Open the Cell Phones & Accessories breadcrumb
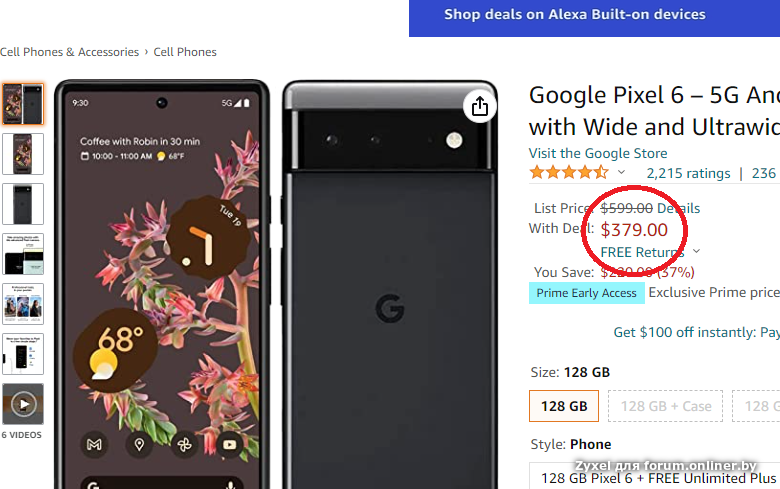This screenshot has height=489, width=780. (70, 52)
